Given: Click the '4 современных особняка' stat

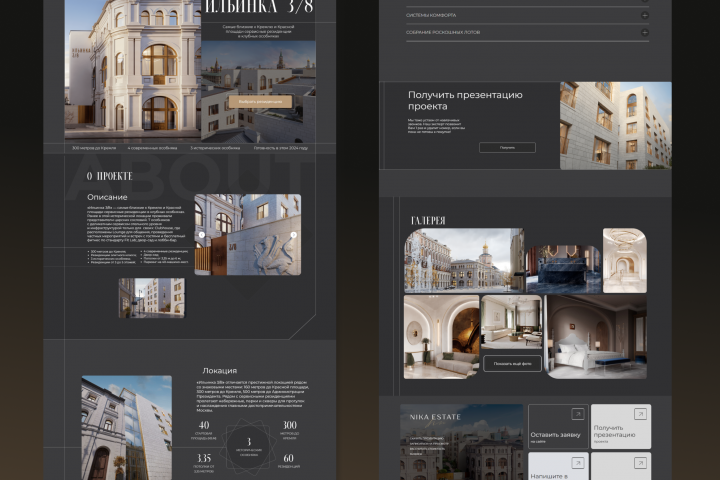Looking at the screenshot, I should (x=152, y=148).
